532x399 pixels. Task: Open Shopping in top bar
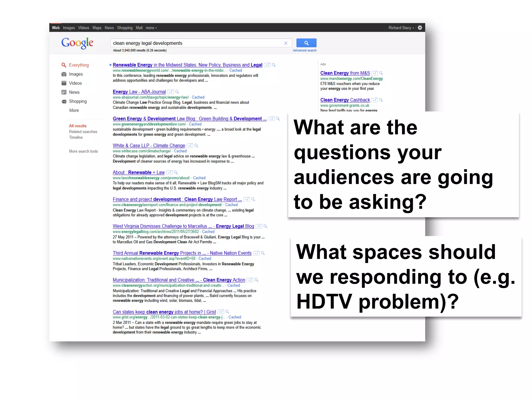click(125, 28)
